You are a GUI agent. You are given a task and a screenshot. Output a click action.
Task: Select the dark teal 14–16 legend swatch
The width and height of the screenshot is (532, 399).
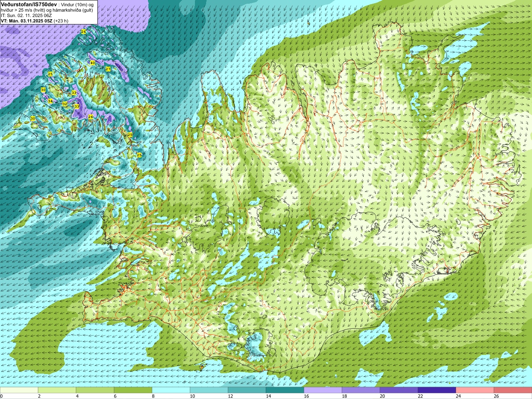click(x=285, y=390)
